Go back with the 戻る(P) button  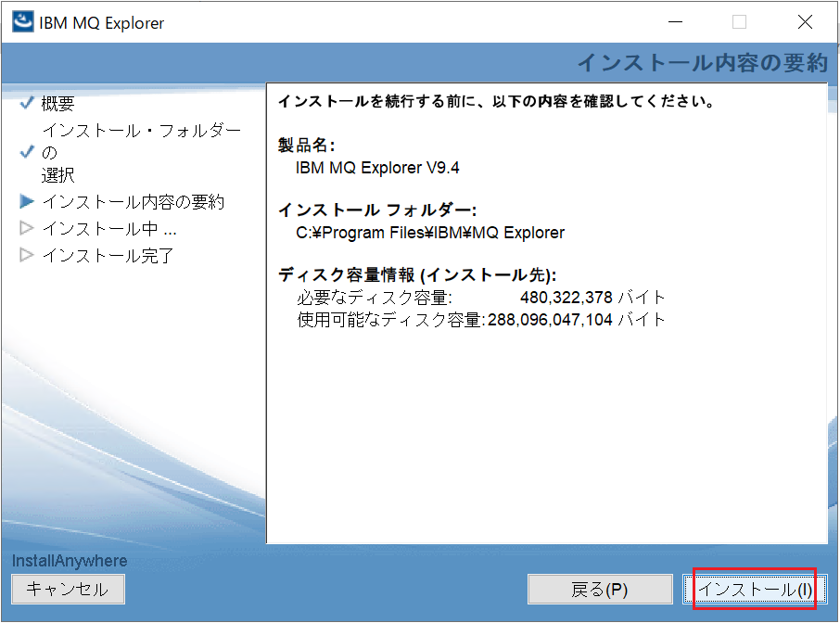[x=600, y=590]
